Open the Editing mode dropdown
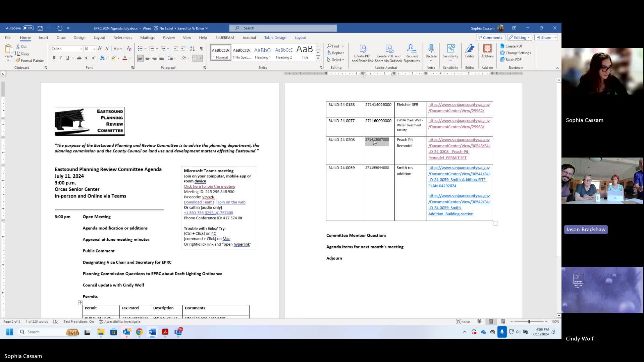The image size is (644, 362). coord(520,38)
